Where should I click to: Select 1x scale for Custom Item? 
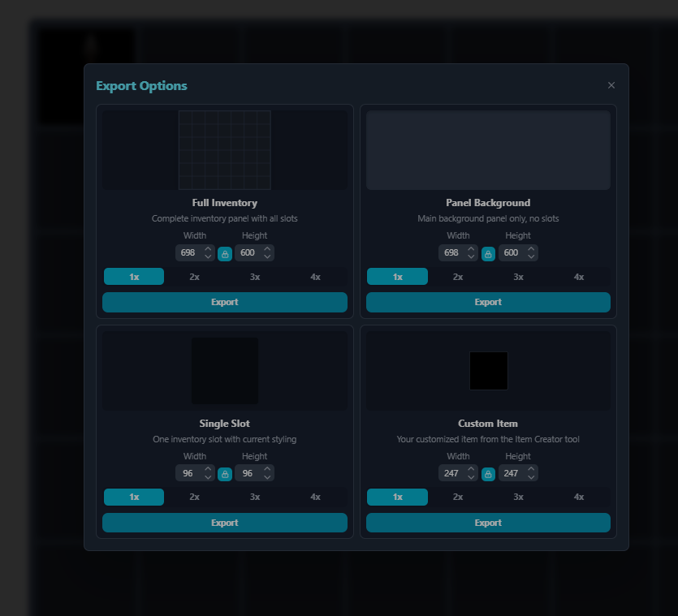tap(397, 498)
